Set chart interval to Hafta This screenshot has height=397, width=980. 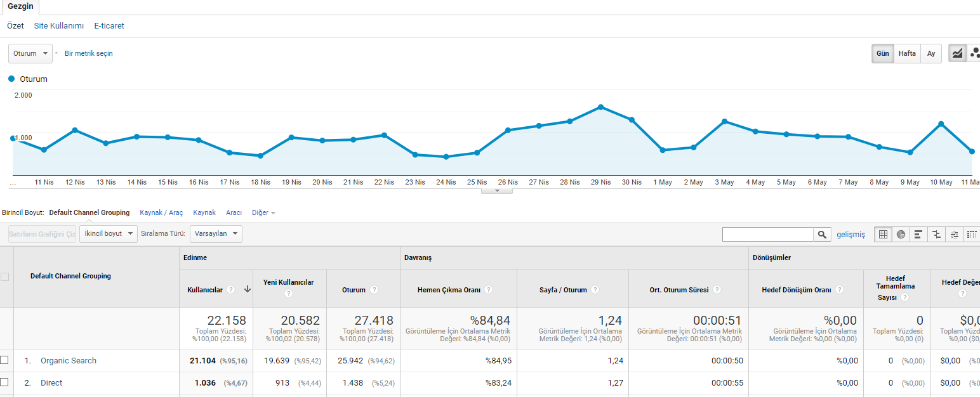907,54
